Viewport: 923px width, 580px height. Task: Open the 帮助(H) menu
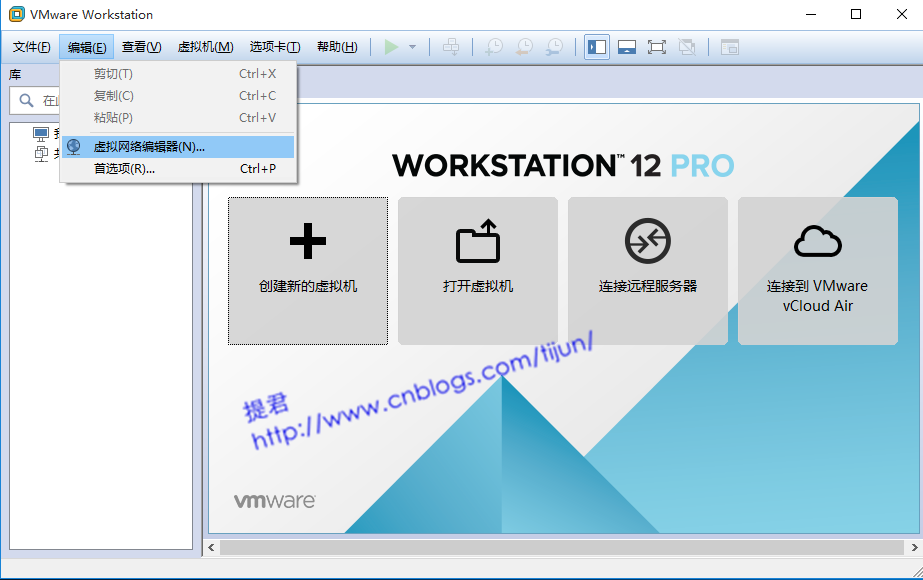337,47
